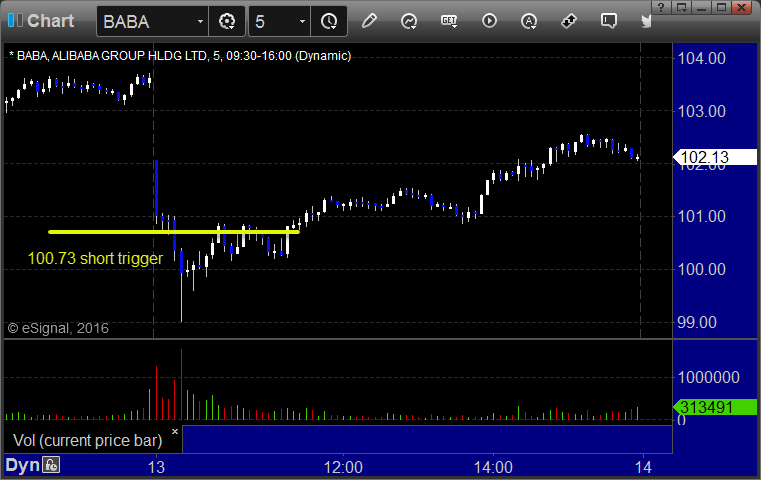Image resolution: width=761 pixels, height=480 pixels.
Task: Click the Vol (current price bar) label
Action: (88, 440)
